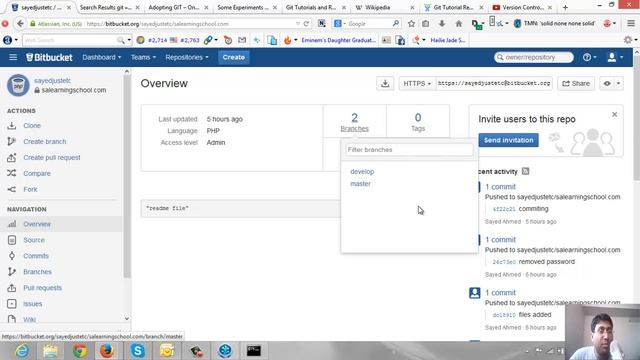Click the browser reload button
This screenshot has width=640, height=360.
coord(306,24)
